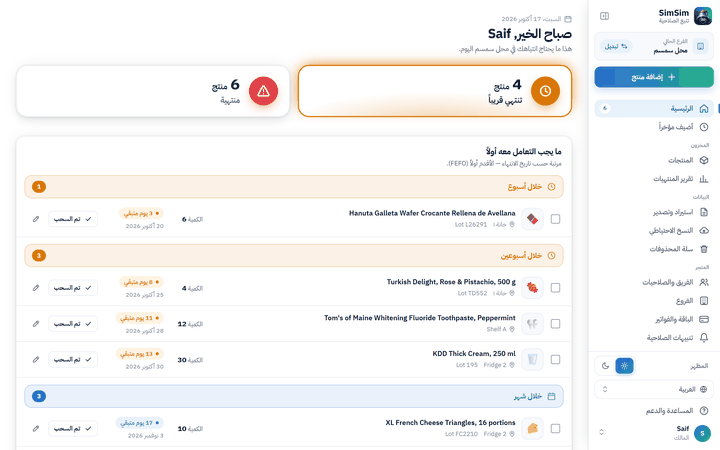Click the Tom's of Maine Whitening Toothpaste name
This screenshot has width=720, height=450.
pyautogui.click(x=420, y=318)
